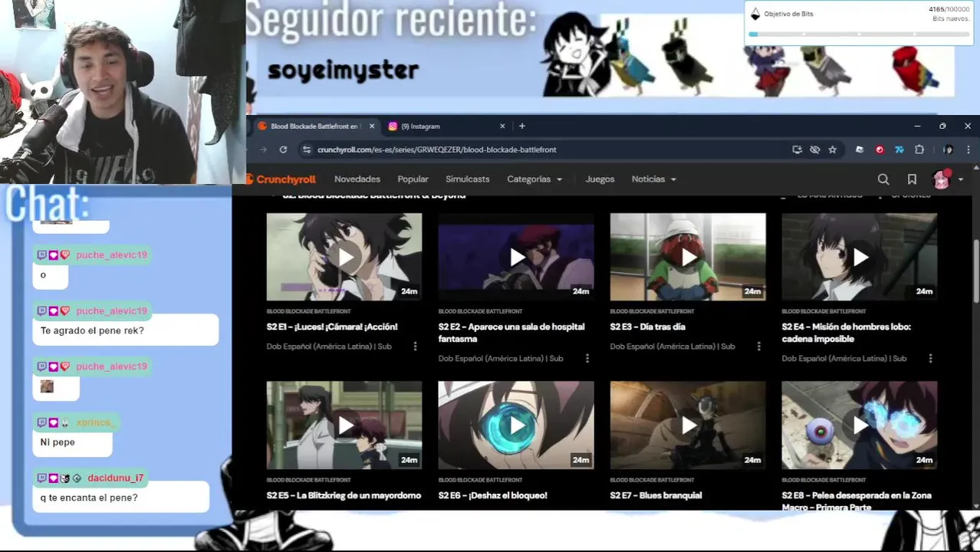Screen dimensions: 980x552
Task: Open more options for S2 E2
Action: (x=587, y=359)
